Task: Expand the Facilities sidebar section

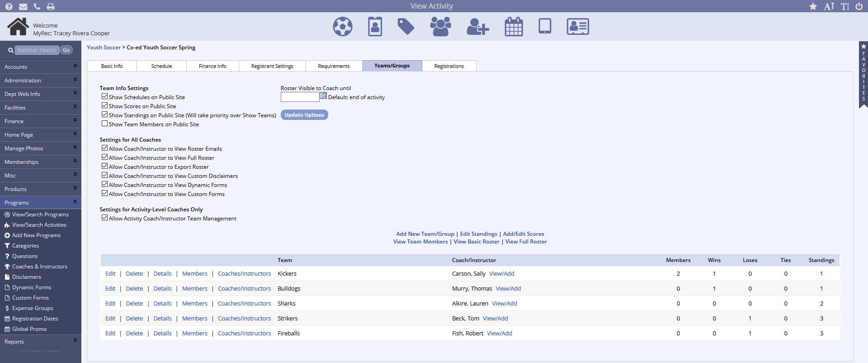Action: 41,107
